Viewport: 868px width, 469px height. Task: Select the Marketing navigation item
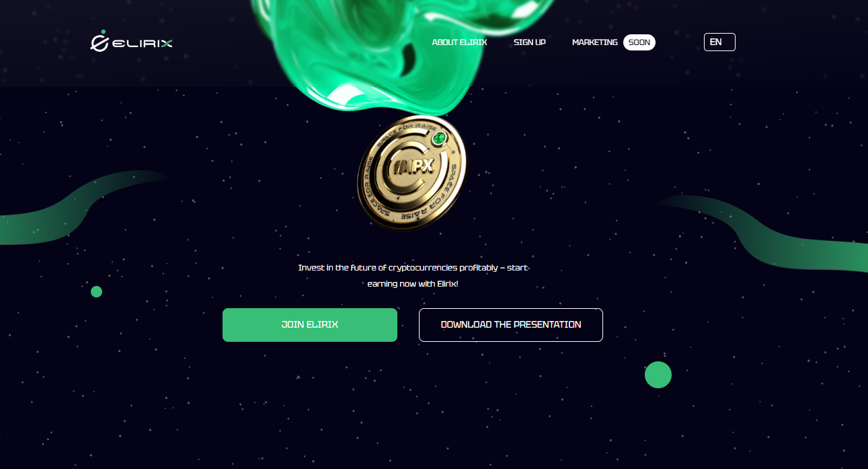coord(594,42)
